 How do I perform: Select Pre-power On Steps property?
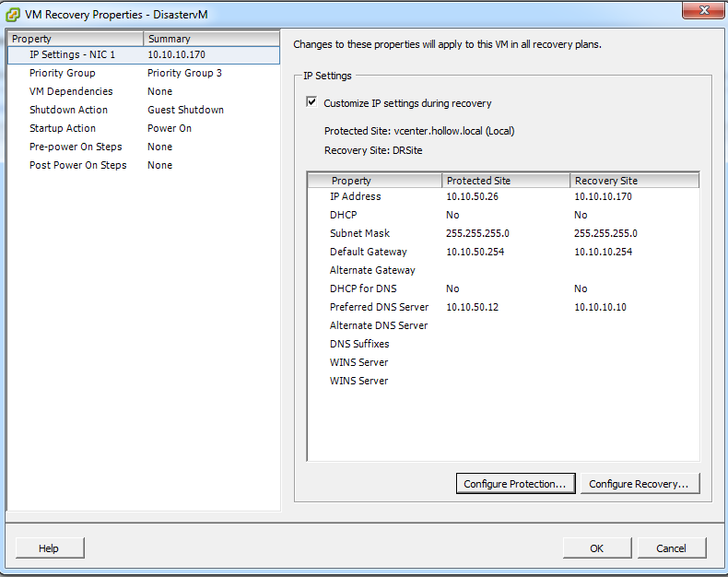(75, 147)
